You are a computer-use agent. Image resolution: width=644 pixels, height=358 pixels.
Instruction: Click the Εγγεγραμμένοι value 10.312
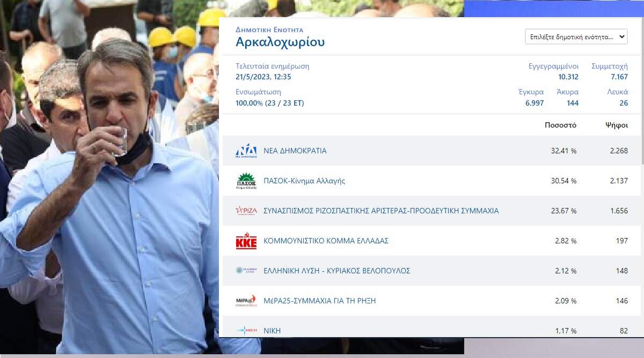pyautogui.click(x=568, y=77)
